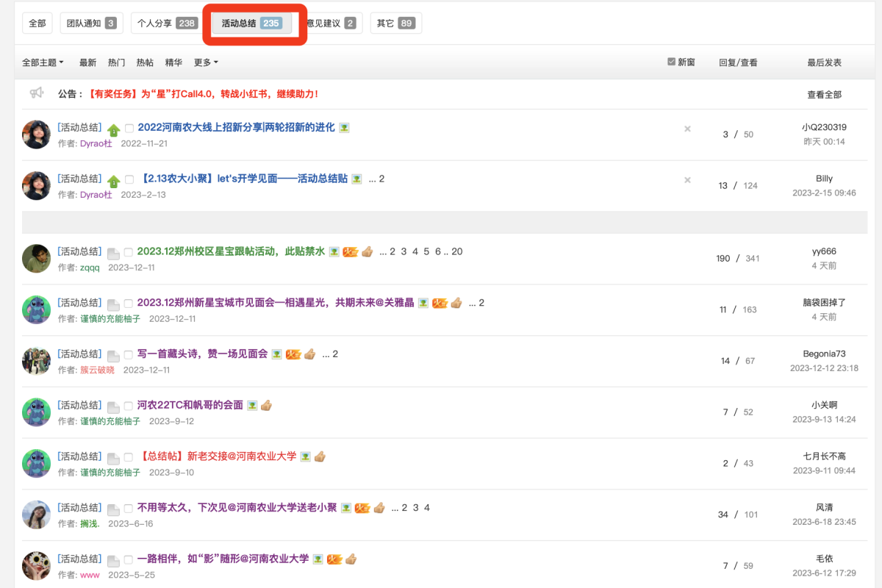Go to page 20 of 星宝跟帖活动 thread
This screenshot has width=882, height=588.
click(x=457, y=251)
